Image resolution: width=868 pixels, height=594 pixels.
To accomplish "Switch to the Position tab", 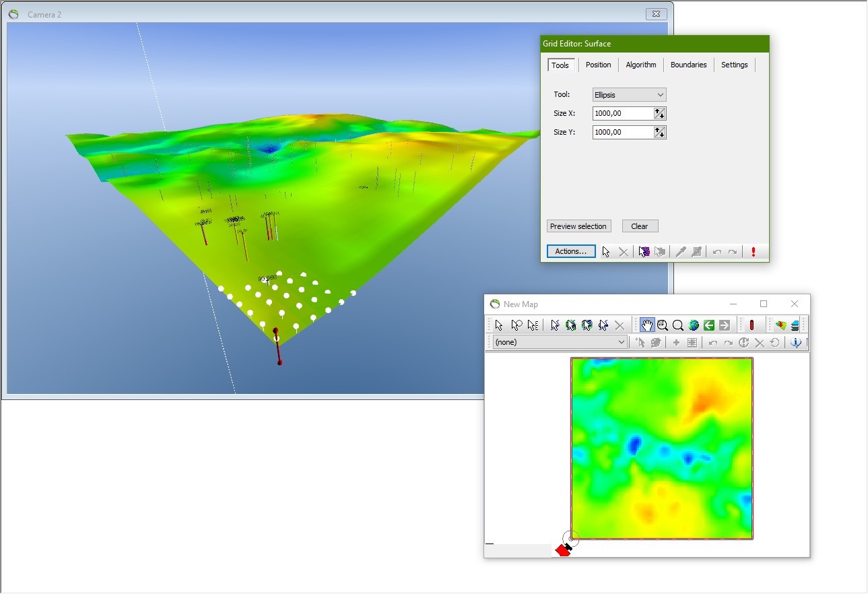I will coord(598,65).
